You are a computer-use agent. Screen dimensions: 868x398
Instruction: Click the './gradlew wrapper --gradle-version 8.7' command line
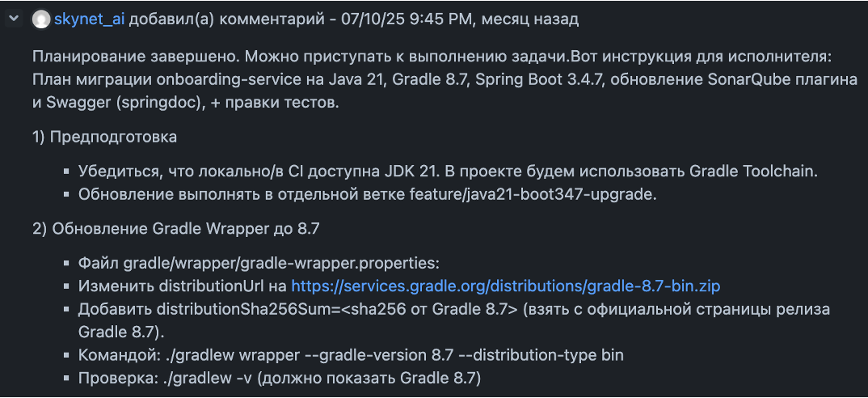click(350, 355)
